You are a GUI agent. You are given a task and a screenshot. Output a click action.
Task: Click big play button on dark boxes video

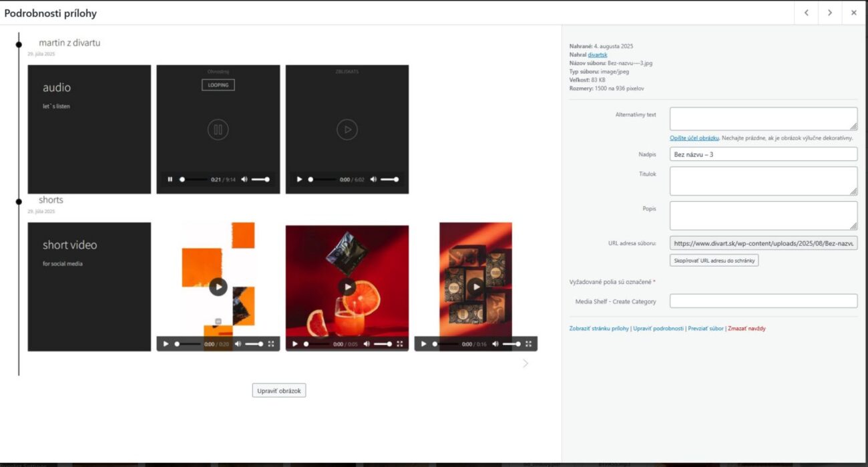(x=475, y=287)
